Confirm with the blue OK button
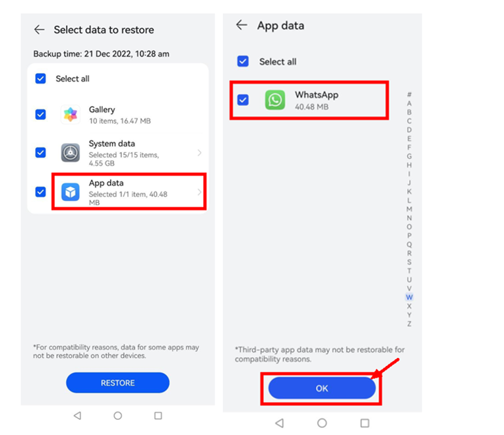504x435 pixels. (322, 388)
